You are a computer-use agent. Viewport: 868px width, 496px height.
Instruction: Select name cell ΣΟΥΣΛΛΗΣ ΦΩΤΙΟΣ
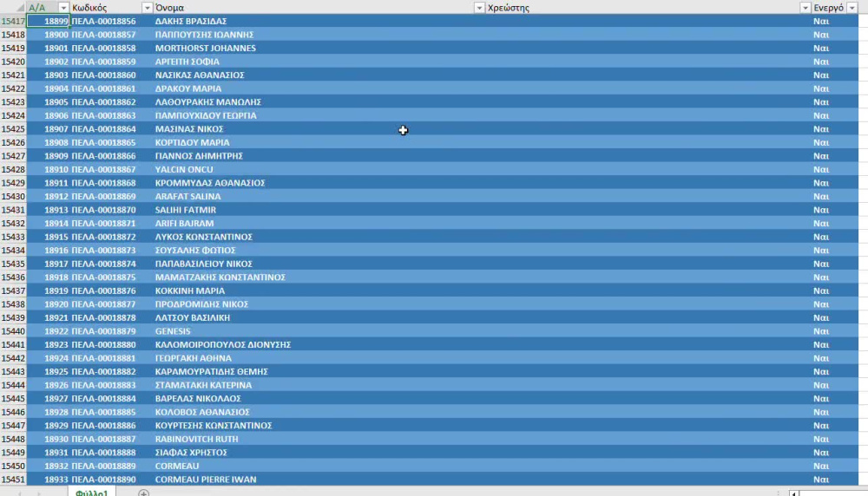pyautogui.click(x=319, y=251)
